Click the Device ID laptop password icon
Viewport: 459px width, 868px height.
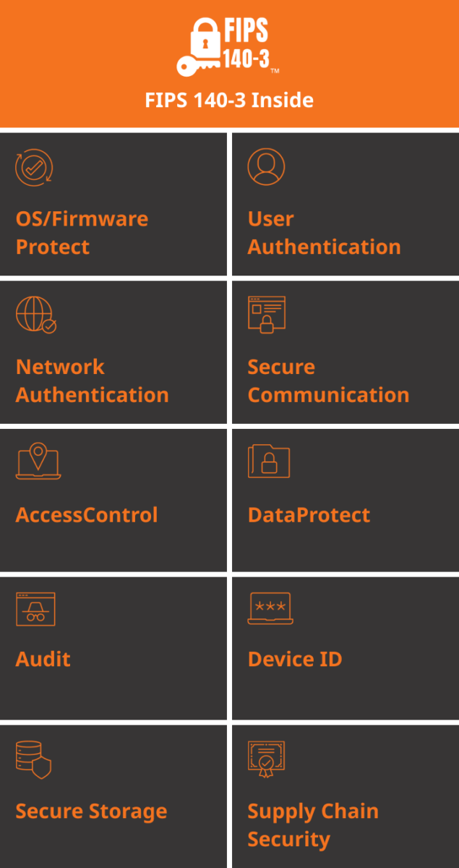click(x=270, y=608)
